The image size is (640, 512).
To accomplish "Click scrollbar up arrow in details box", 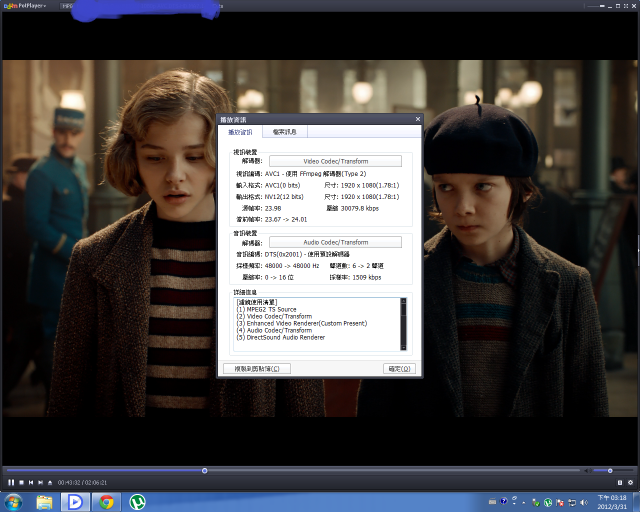I will coord(403,301).
